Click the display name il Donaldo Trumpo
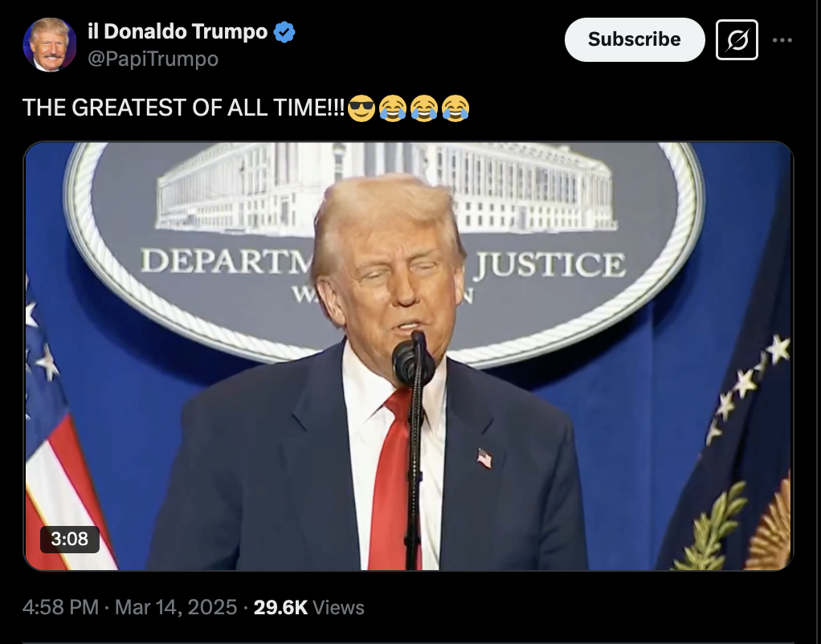This screenshot has height=644, width=821. click(x=178, y=31)
